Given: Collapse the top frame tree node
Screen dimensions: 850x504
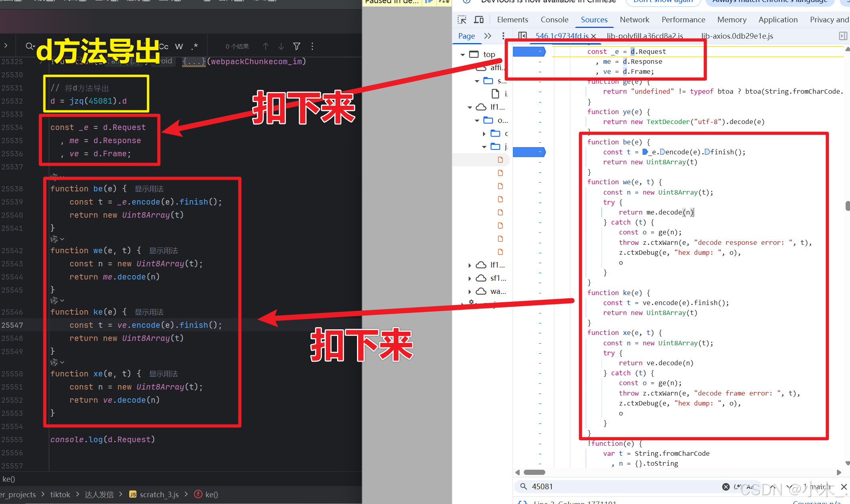Looking at the screenshot, I should pos(463,55).
